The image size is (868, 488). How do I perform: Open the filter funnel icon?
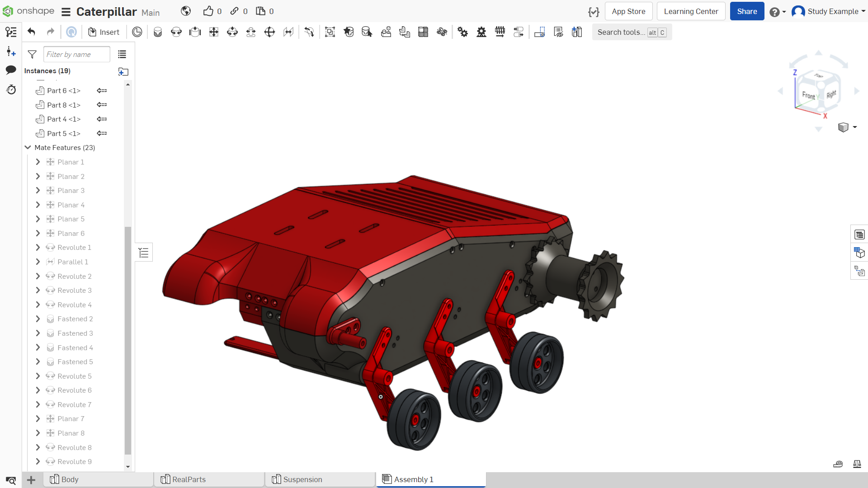coord(32,54)
